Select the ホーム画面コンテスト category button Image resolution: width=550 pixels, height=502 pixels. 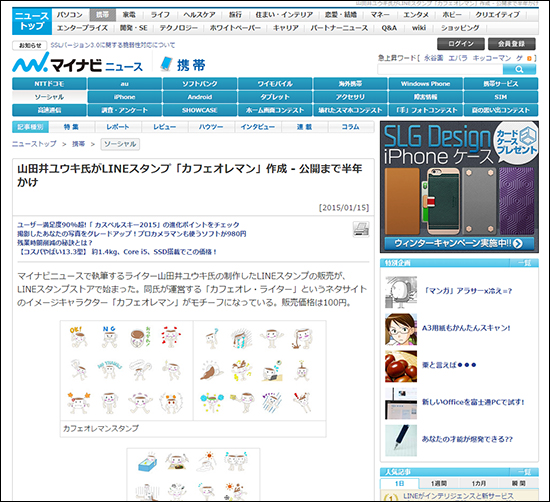(x=275, y=110)
